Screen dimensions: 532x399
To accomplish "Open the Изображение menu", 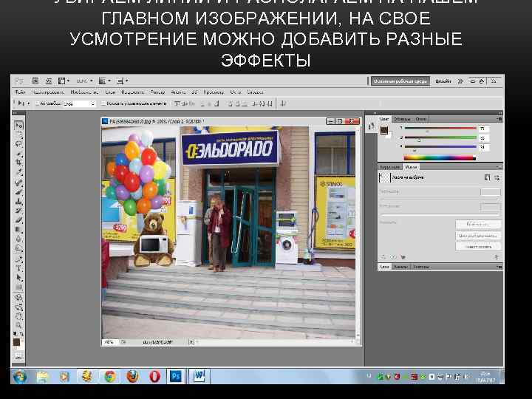I will pos(84,92).
